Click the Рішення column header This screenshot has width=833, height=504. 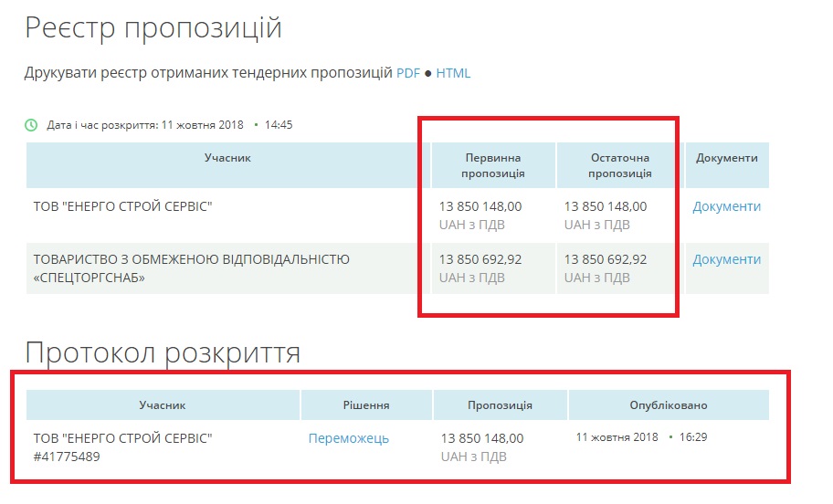coord(366,405)
